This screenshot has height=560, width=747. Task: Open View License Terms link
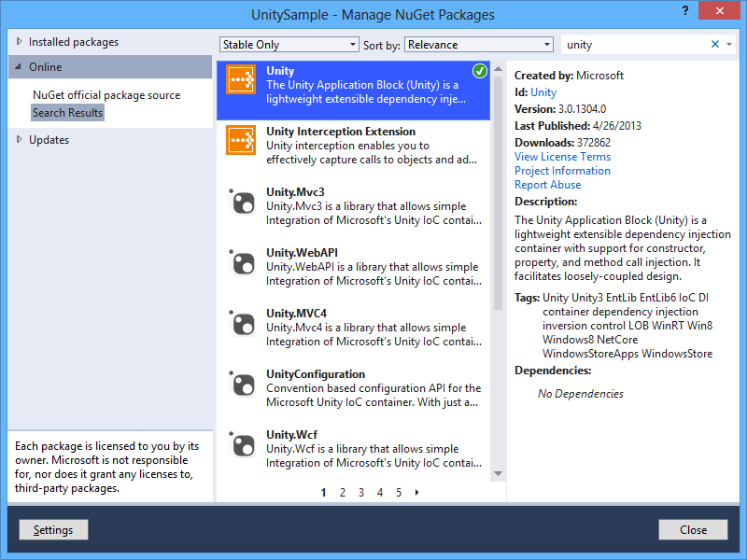562,157
